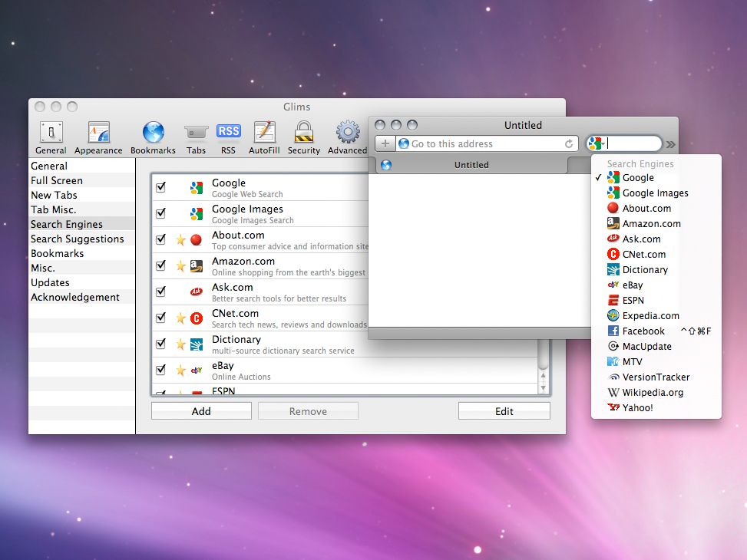This screenshot has width=747, height=560.
Task: Select MTV in the search engines menu
Action: [656, 362]
